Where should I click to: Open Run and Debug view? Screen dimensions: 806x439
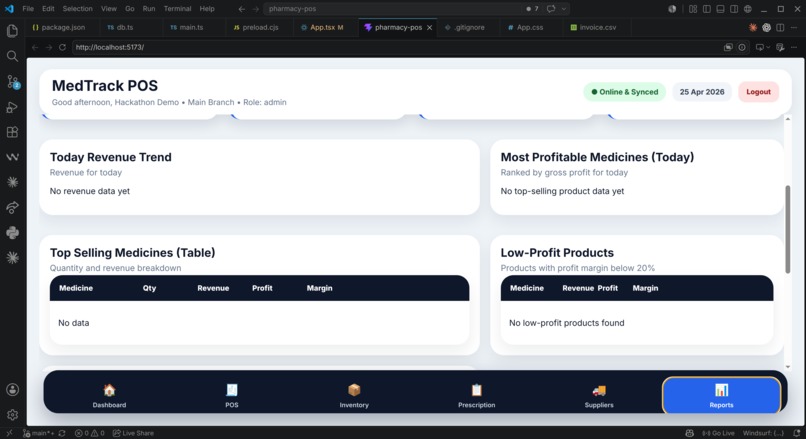pyautogui.click(x=12, y=107)
